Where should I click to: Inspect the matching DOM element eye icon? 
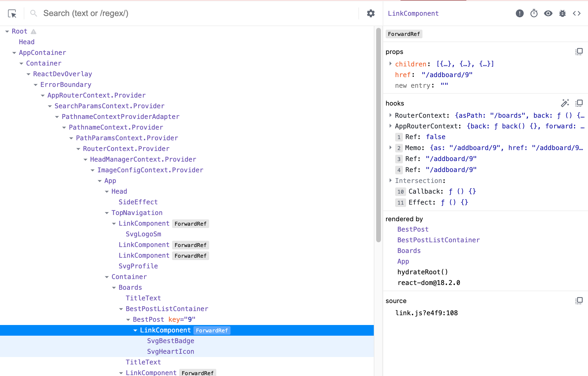[x=548, y=13]
